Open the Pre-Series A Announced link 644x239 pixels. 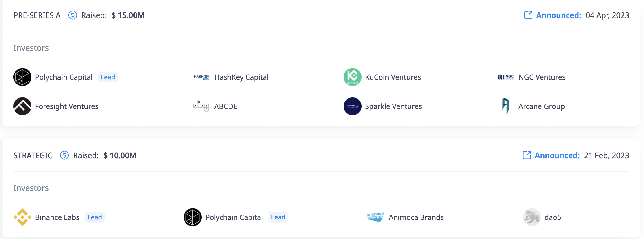pos(558,15)
